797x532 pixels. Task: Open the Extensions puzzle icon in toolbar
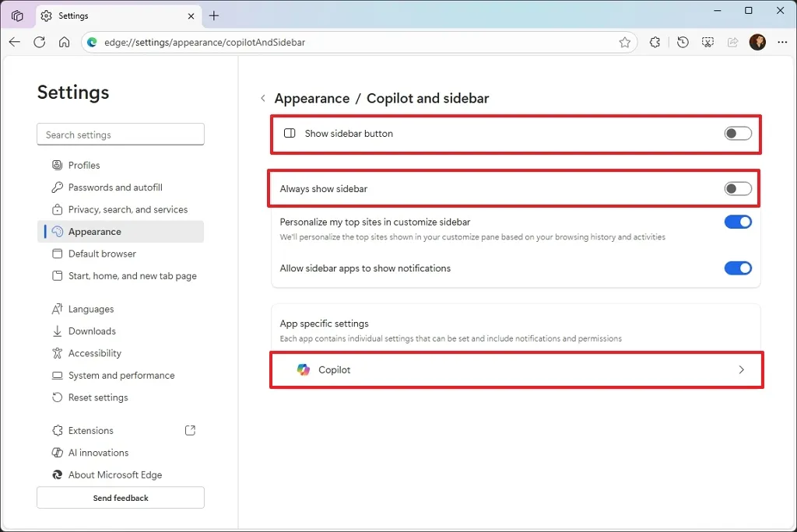655,42
